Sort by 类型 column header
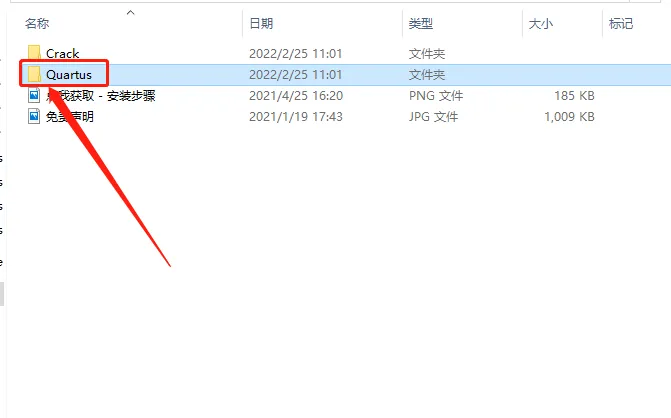The width and height of the screenshot is (671, 418). click(x=421, y=24)
